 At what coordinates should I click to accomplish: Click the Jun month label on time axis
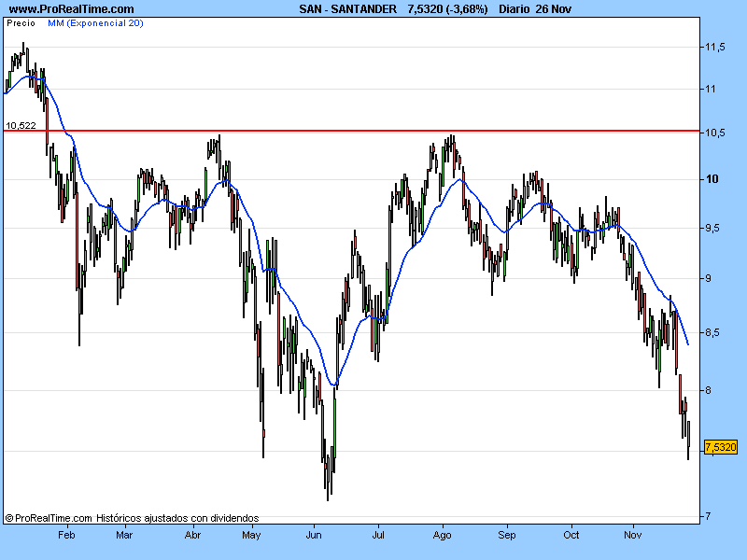(x=314, y=535)
